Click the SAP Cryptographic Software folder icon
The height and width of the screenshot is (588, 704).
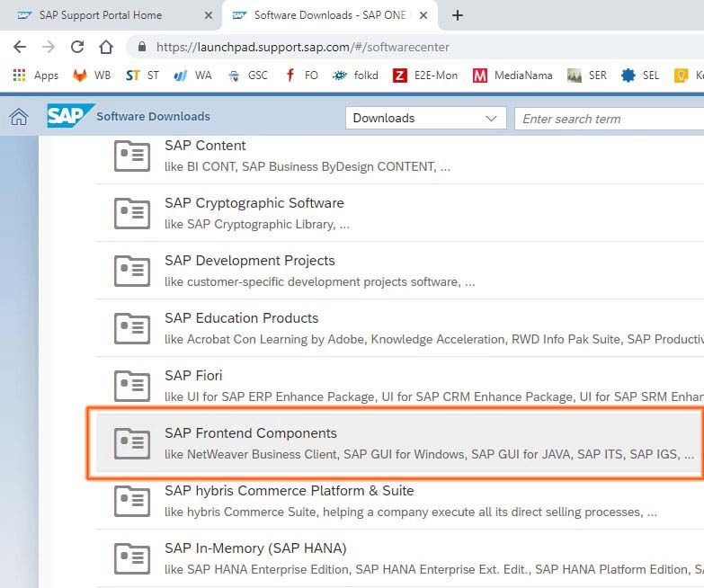point(132,213)
